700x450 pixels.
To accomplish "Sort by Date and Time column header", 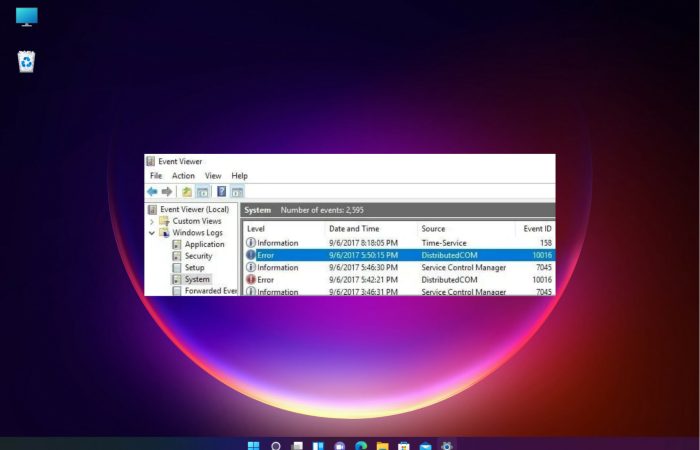I will (354, 229).
